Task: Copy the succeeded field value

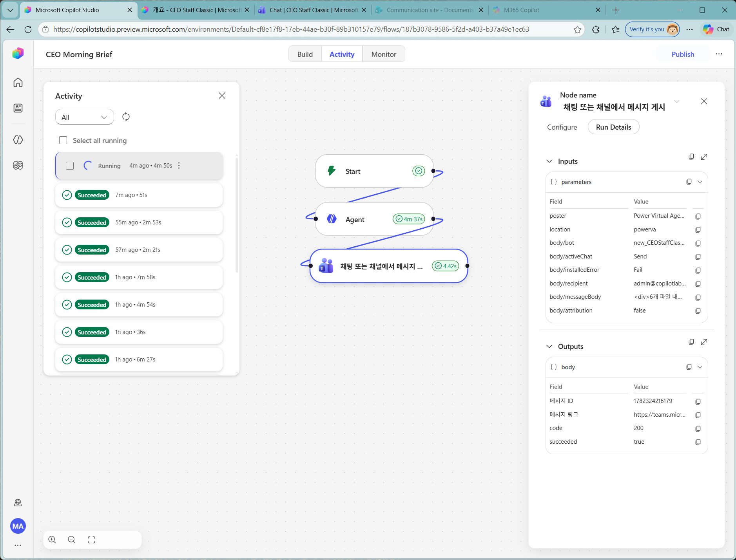Action: [698, 442]
